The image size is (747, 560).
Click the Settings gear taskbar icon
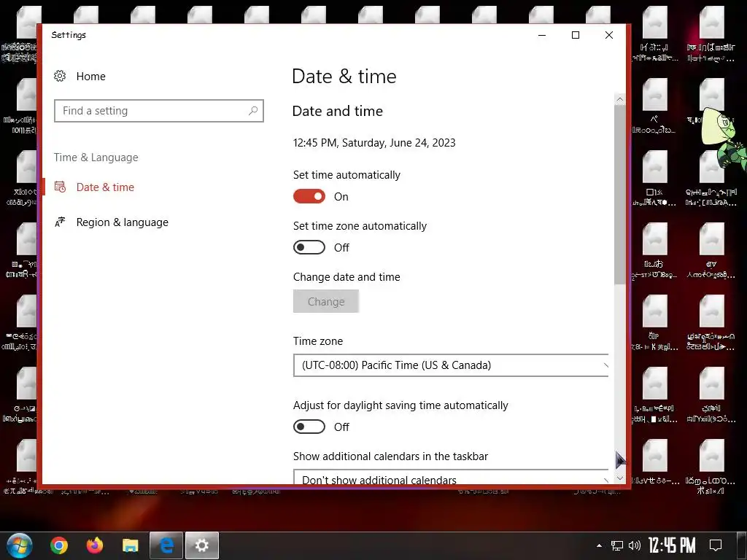tap(202, 545)
